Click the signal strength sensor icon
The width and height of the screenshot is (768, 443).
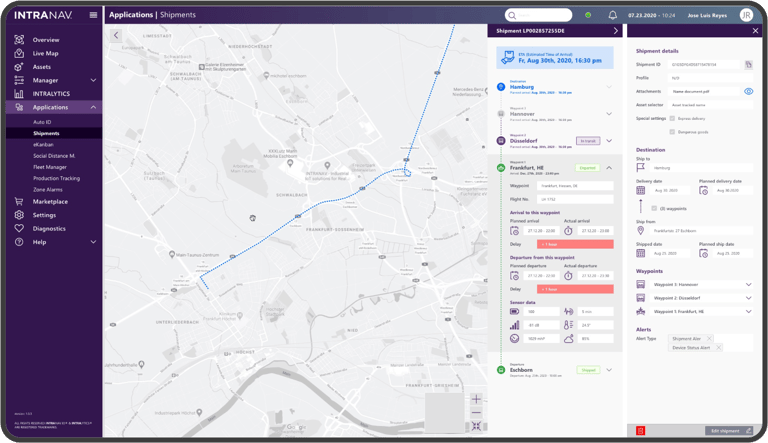click(x=514, y=325)
